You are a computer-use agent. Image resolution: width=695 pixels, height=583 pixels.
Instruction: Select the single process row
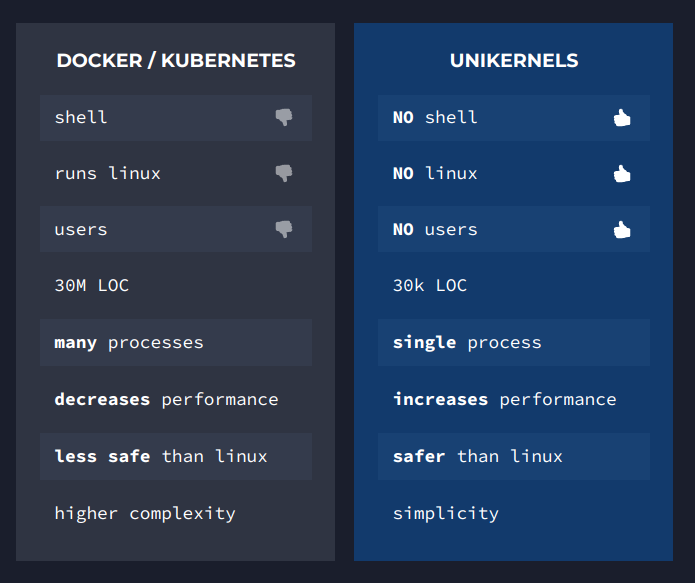[x=514, y=342]
